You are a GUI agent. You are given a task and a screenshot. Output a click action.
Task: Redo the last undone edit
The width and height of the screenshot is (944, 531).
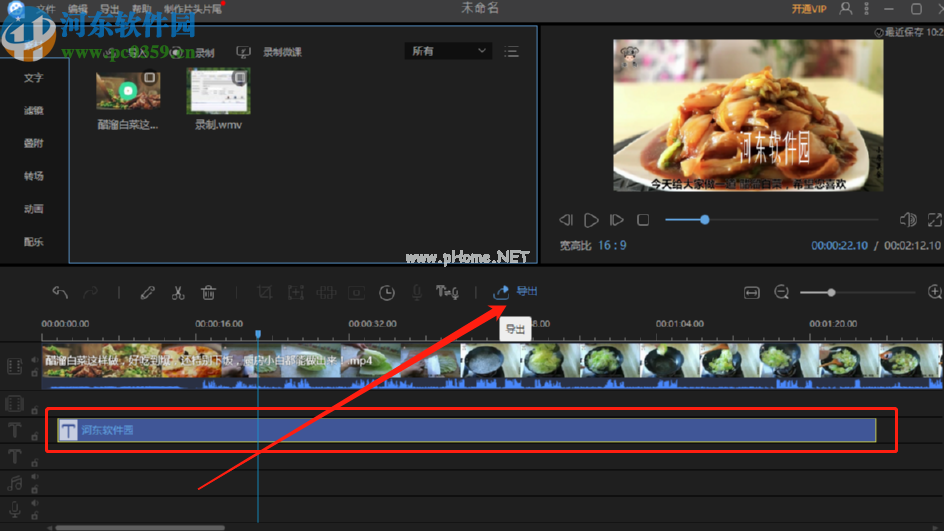(90, 293)
